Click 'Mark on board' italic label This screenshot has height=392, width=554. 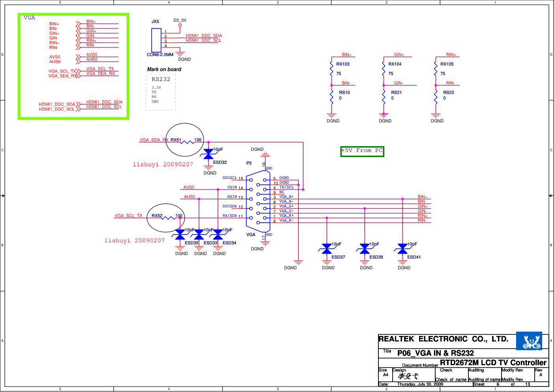pyautogui.click(x=164, y=69)
